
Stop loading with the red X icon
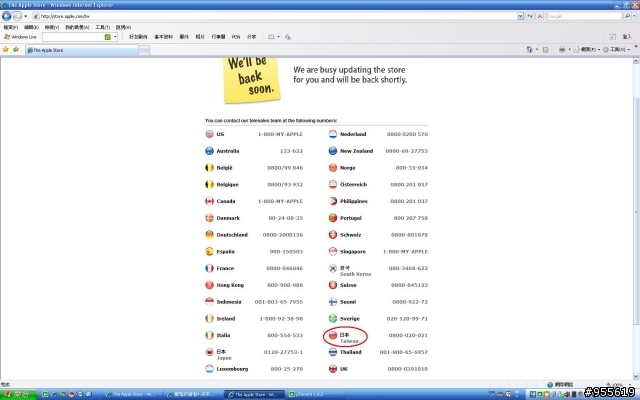pyautogui.click(x=540, y=16)
